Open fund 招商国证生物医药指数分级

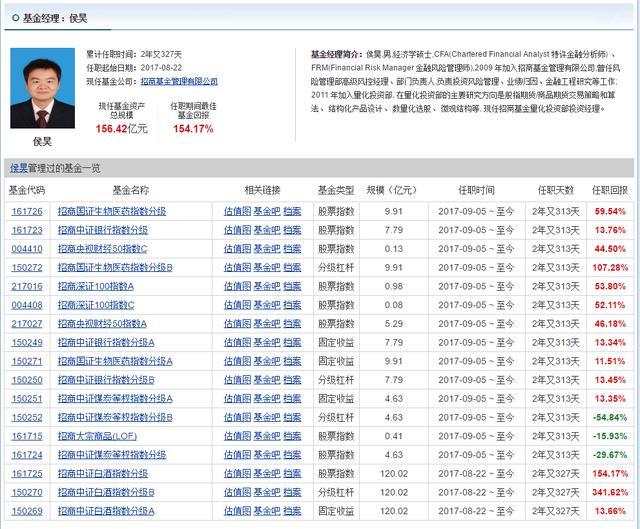click(x=112, y=211)
